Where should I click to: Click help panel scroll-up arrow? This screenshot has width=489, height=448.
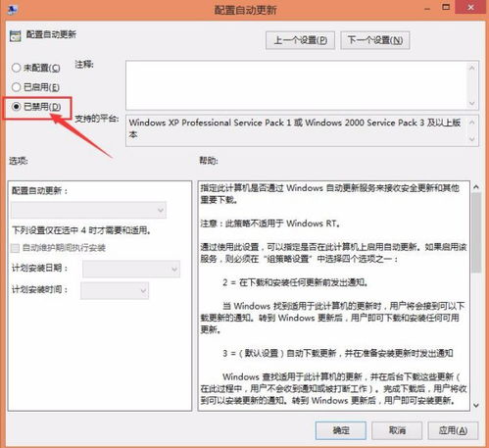click(x=476, y=187)
